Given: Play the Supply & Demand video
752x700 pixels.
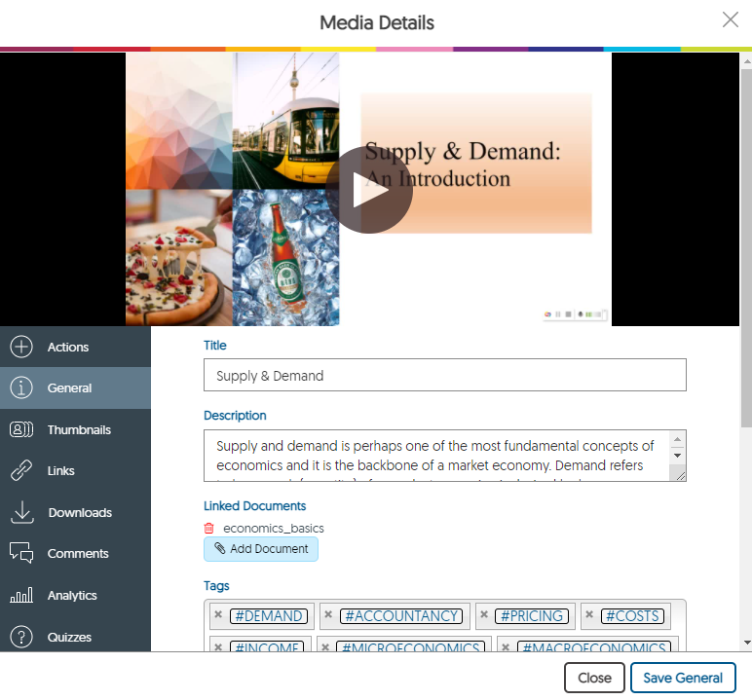Looking at the screenshot, I should (369, 190).
